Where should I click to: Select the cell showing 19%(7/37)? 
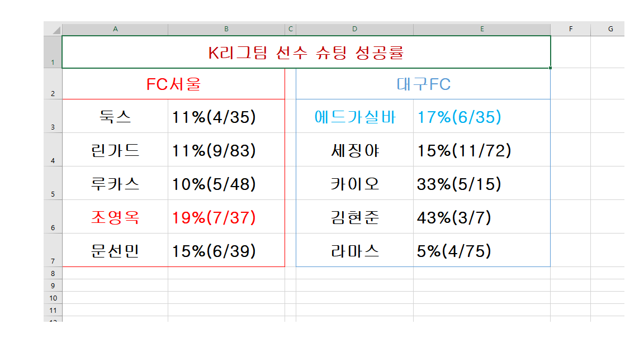(x=226, y=217)
